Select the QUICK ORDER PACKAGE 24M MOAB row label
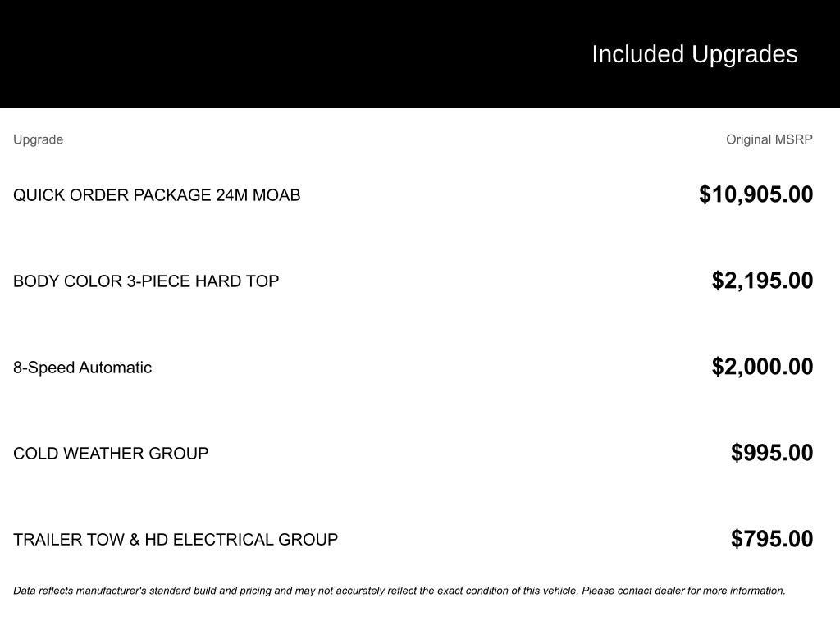This screenshot has height=630, width=840. (x=156, y=195)
